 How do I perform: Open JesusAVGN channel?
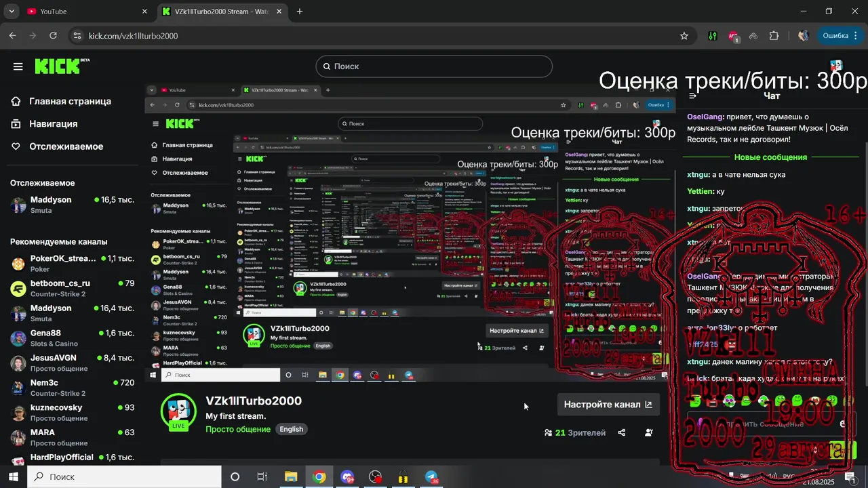click(73, 363)
